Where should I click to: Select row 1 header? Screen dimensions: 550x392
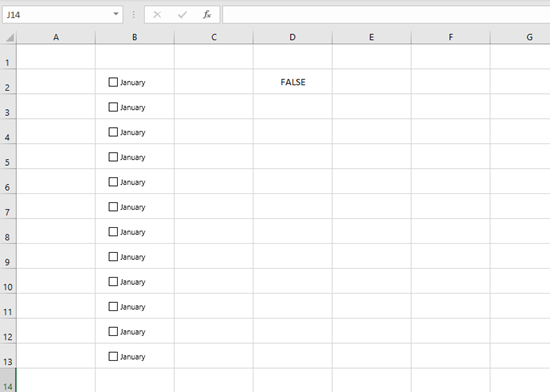coord(8,56)
